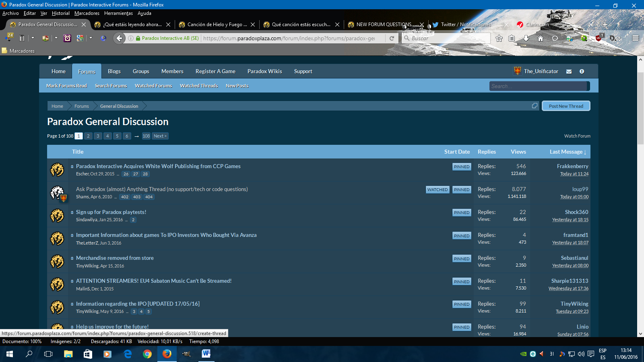Reload the page with the refresh icon
The height and width of the screenshot is (362, 644).
[x=392, y=38]
